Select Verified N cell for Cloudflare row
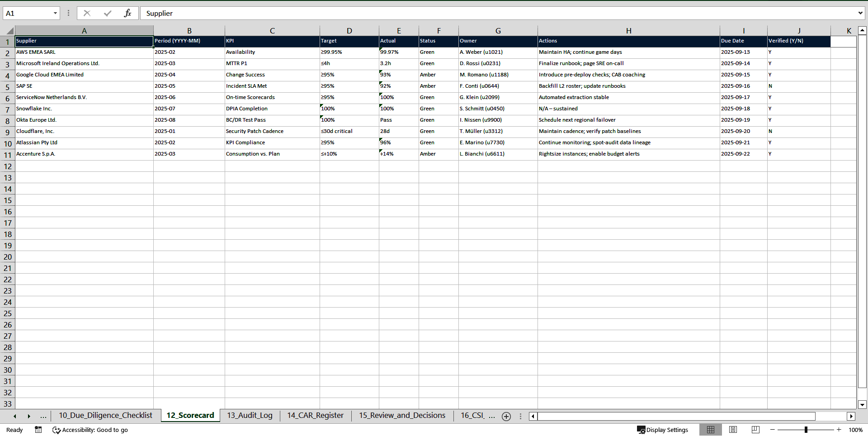Viewport: 868px width, 436px height. pos(799,132)
